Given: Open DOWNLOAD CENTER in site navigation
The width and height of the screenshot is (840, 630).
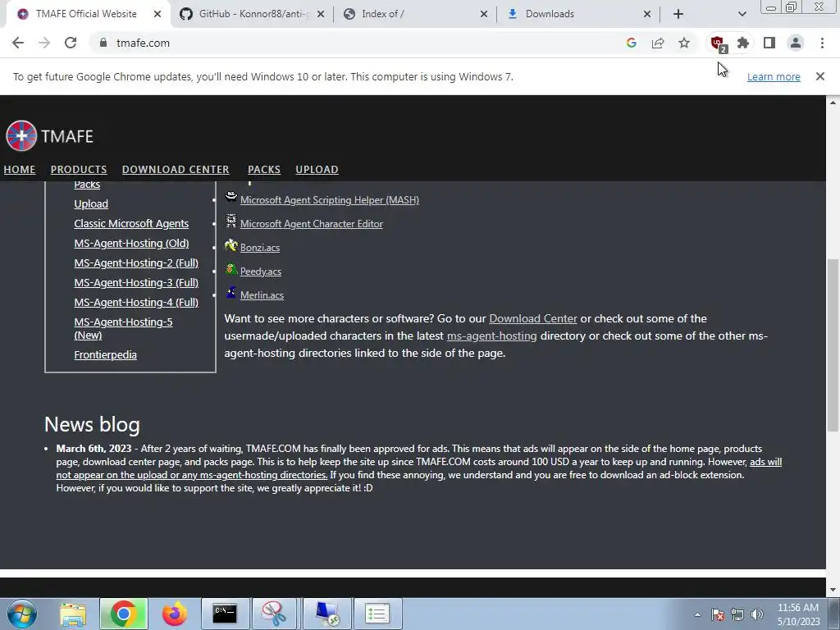Looking at the screenshot, I should [x=176, y=169].
